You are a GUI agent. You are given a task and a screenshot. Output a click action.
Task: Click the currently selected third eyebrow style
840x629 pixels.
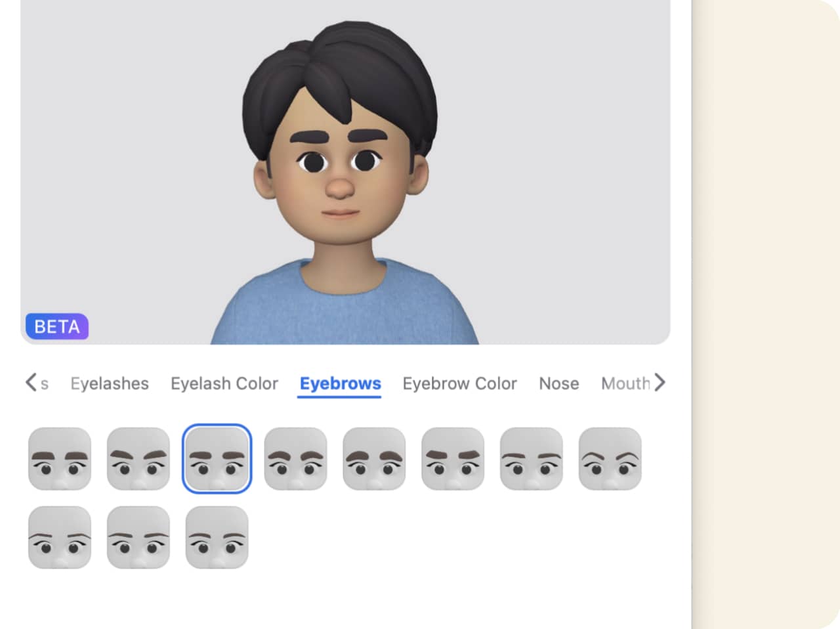(x=217, y=459)
